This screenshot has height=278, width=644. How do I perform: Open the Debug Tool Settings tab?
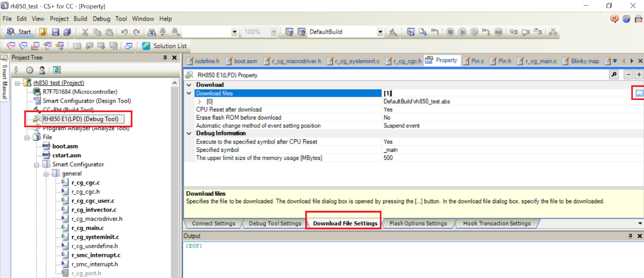tap(275, 223)
